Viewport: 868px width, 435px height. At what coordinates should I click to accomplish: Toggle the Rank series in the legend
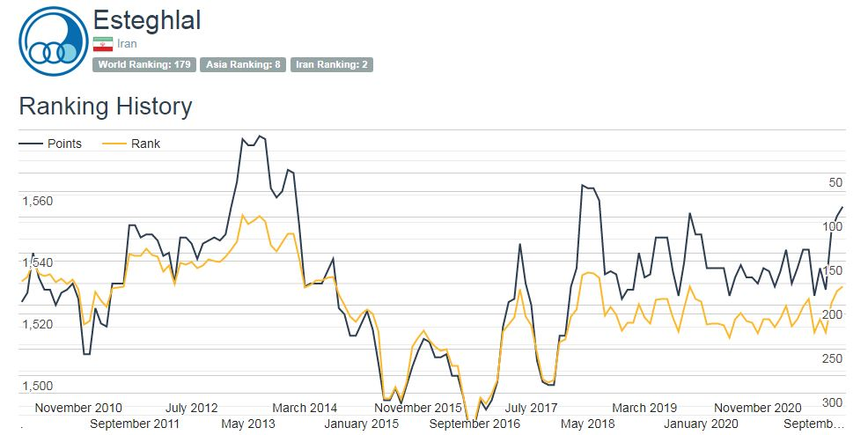click(145, 144)
